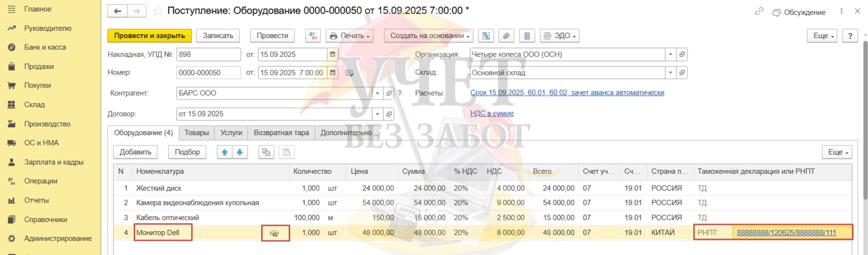The width and height of the screenshot is (868, 255).
Task: Switch to the Товары tab
Action: (x=196, y=133)
